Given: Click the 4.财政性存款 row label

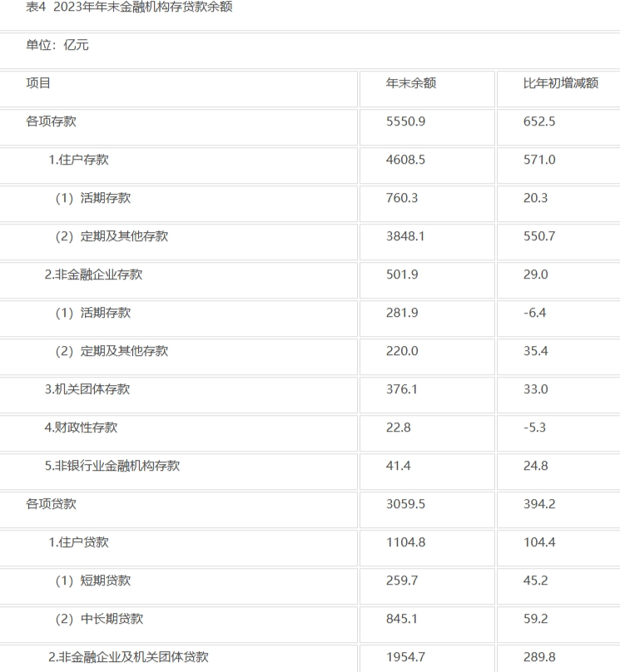Looking at the screenshot, I should (81, 427).
